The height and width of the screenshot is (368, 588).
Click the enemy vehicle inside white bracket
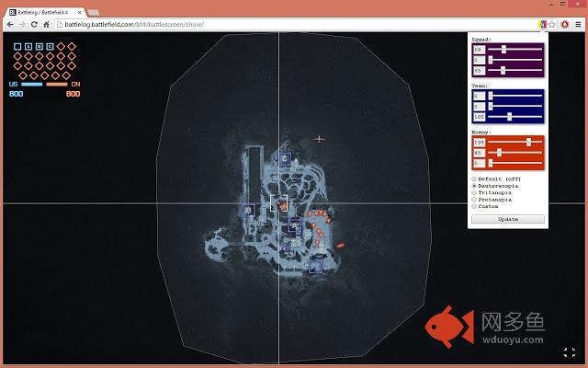282,206
